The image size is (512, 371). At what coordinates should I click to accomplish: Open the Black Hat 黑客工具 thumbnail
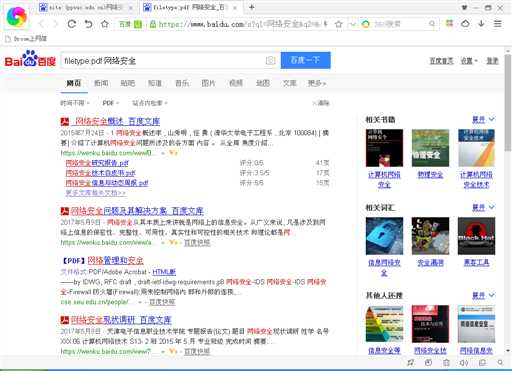point(476,236)
